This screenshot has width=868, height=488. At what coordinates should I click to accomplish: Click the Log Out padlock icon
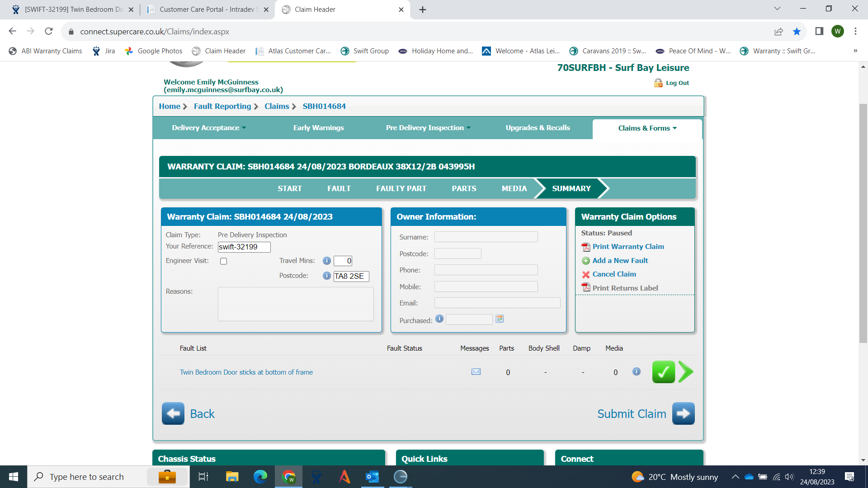(x=658, y=83)
